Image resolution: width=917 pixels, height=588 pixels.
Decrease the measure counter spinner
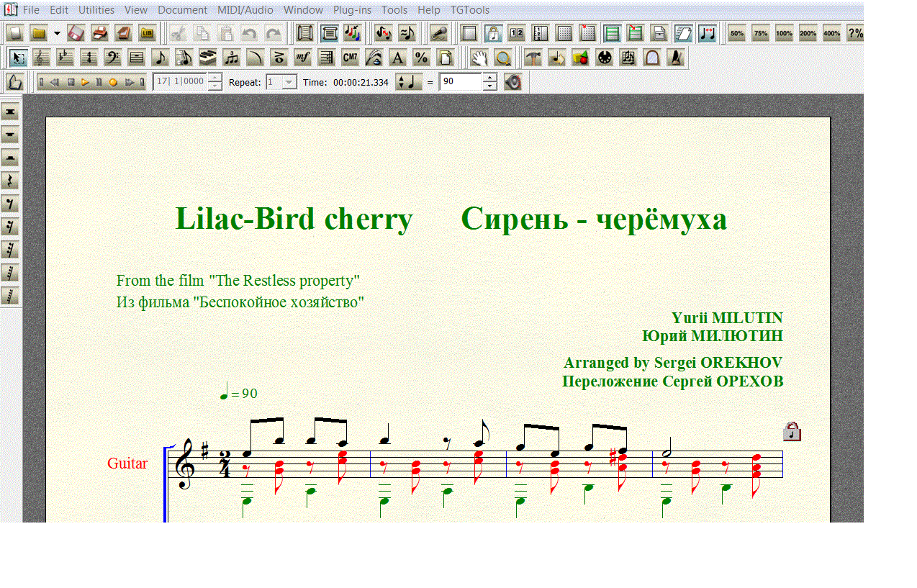tap(214, 86)
